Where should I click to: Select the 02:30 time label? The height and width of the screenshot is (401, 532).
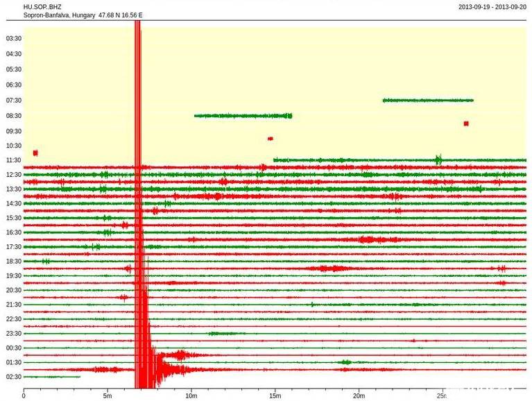click(x=14, y=377)
